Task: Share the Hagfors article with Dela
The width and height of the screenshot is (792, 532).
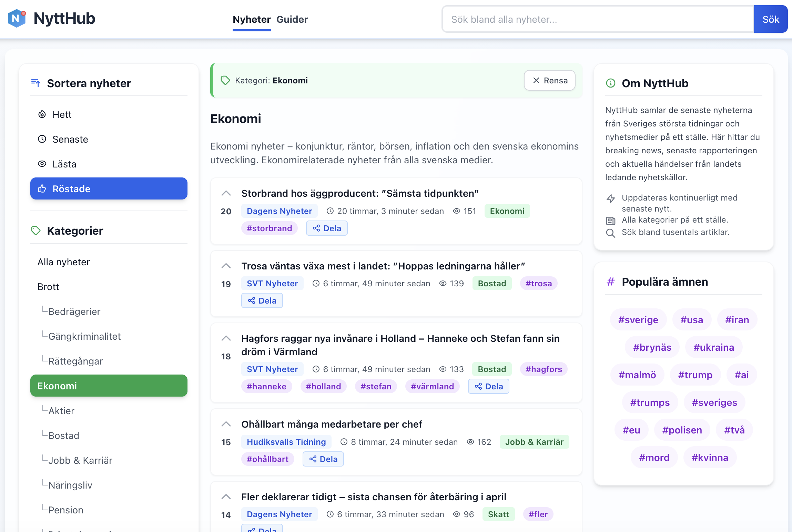Action: (x=488, y=386)
